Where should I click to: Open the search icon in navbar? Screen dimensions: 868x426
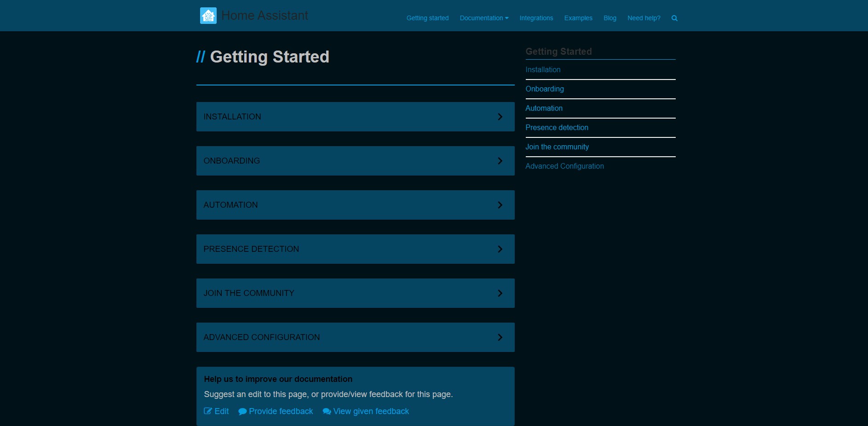[x=674, y=18]
